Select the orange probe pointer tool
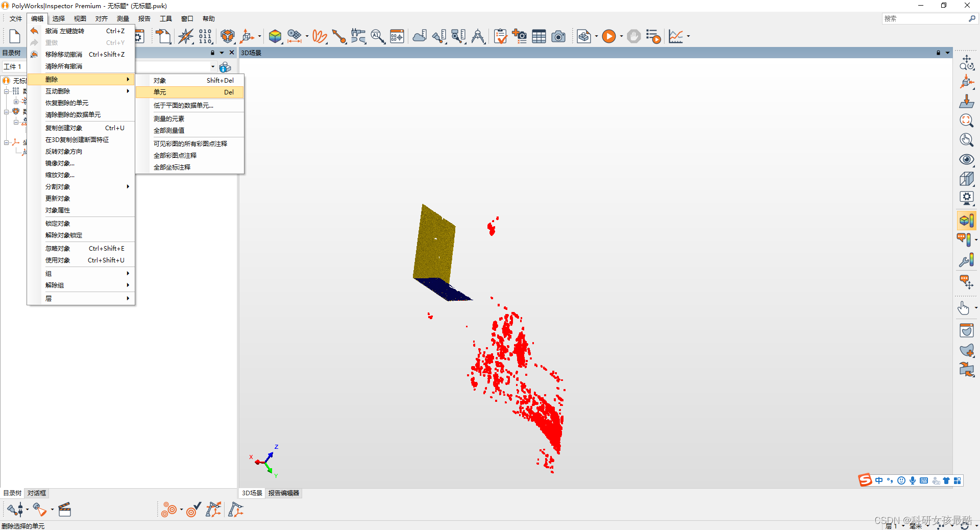 (339, 36)
